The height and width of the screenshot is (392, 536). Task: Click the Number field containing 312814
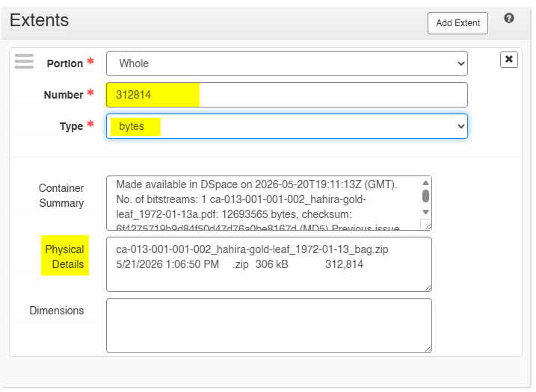click(287, 95)
